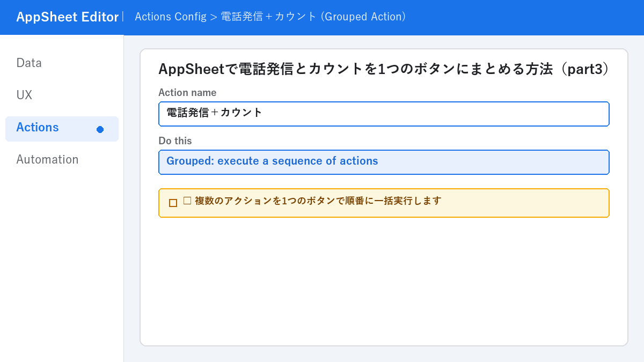Open the Do this dropdown
This screenshot has height=362, width=644.
[384, 162]
